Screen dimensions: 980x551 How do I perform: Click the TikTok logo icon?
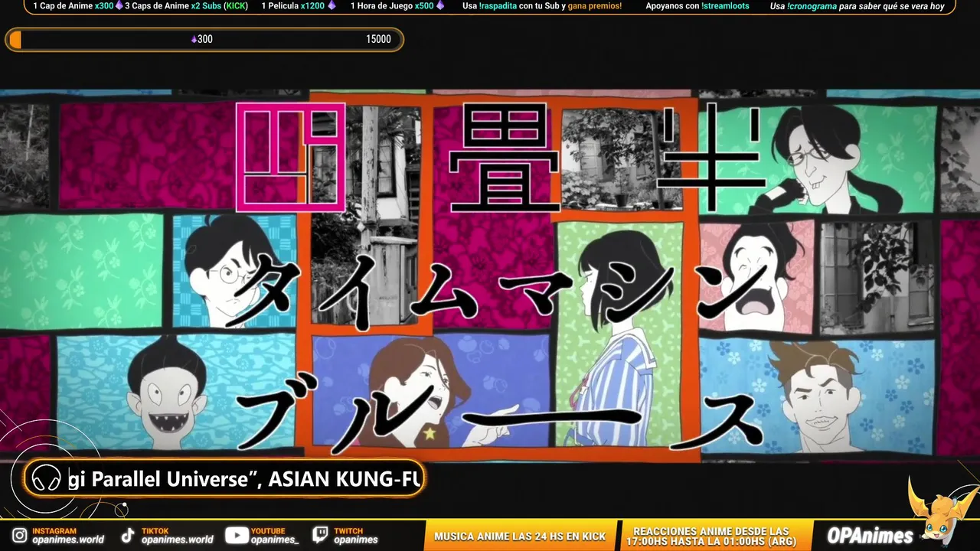coord(129,536)
